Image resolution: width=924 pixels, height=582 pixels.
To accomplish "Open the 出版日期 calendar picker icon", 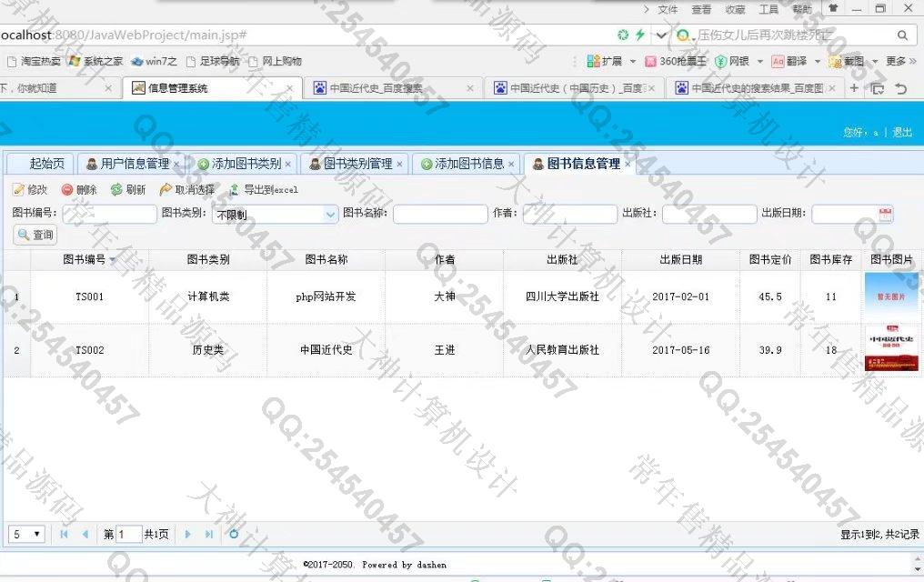I will (885, 215).
